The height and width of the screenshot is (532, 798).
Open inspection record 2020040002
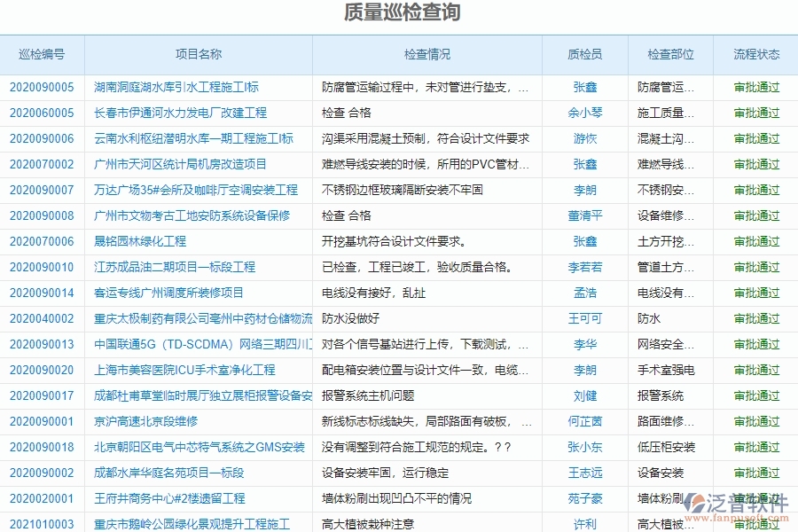pyautogui.click(x=41, y=318)
